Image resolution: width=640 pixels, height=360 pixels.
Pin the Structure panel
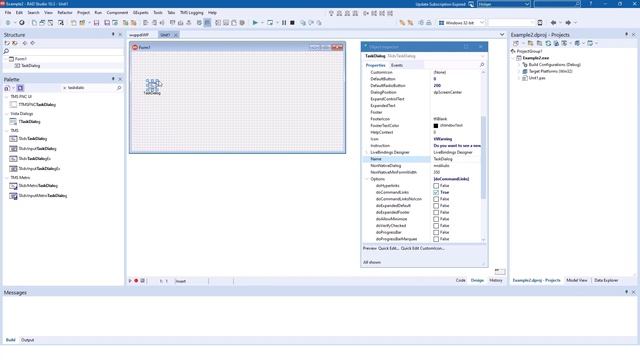click(x=113, y=35)
